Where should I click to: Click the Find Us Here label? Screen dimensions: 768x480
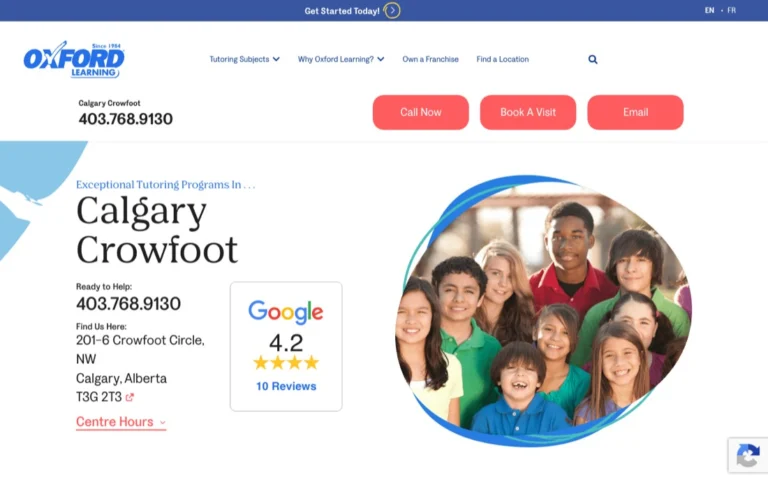101,326
